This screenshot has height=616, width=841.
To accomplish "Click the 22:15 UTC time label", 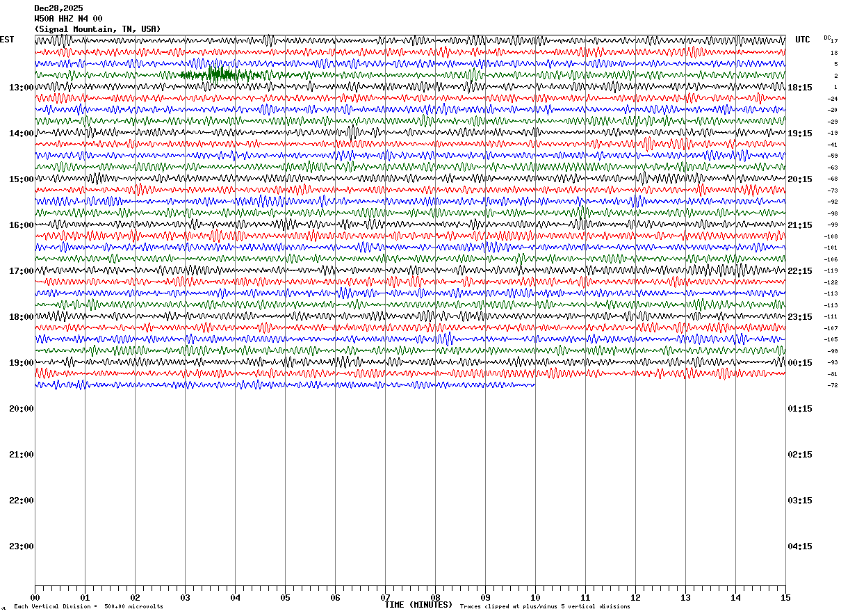I will click(800, 271).
